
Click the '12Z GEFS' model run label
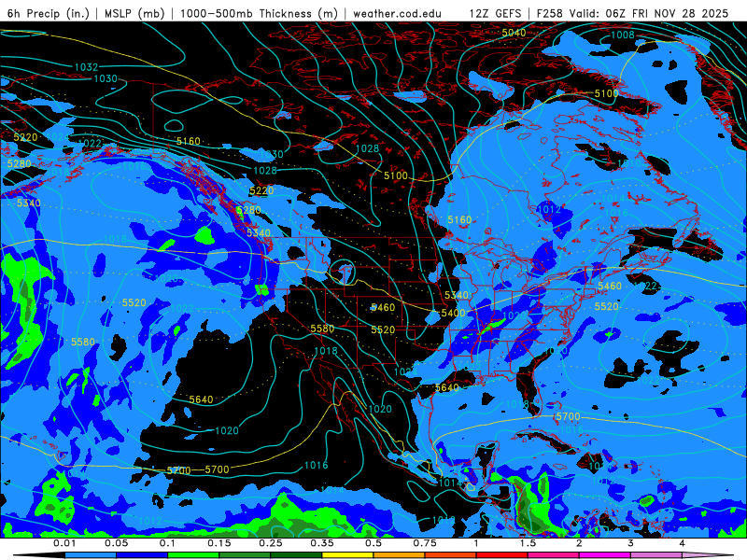[x=496, y=13]
